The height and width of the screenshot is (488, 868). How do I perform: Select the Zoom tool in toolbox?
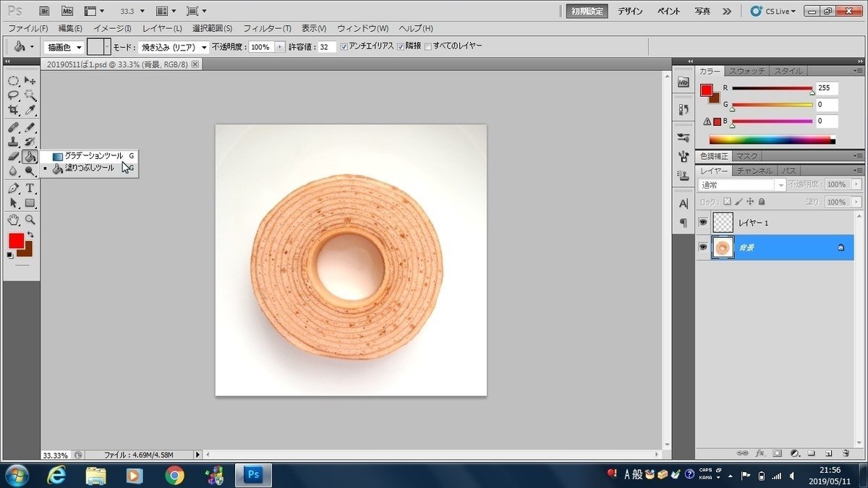[x=30, y=220]
